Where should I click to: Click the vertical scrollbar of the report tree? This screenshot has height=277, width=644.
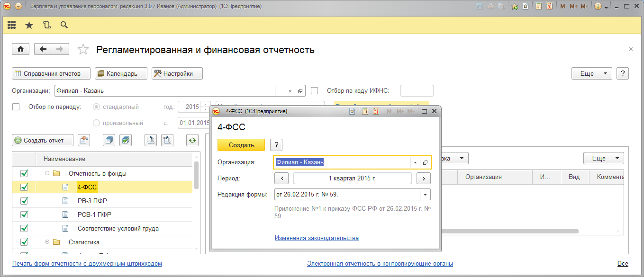tap(196, 175)
